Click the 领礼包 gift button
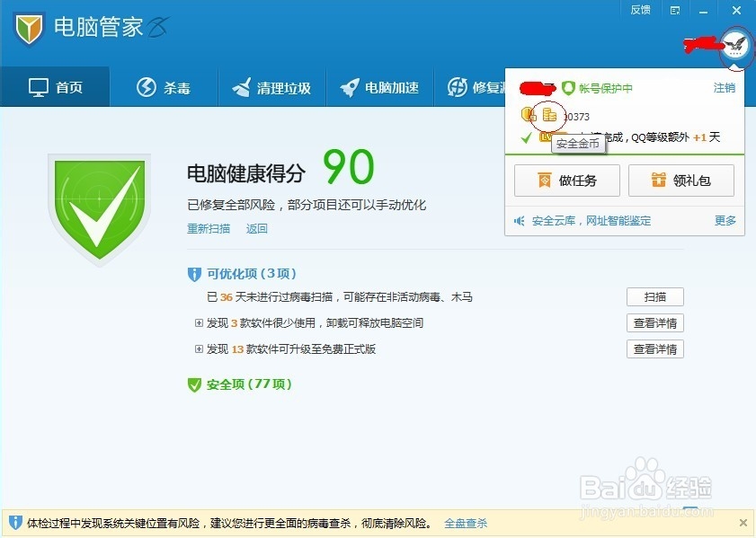This screenshot has height=538, width=756. click(x=681, y=181)
